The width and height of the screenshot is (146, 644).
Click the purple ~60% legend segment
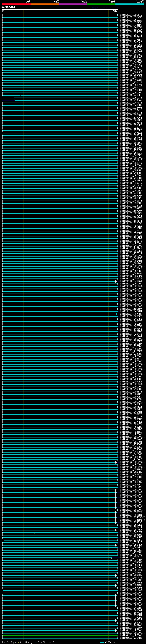tap(73, 4)
